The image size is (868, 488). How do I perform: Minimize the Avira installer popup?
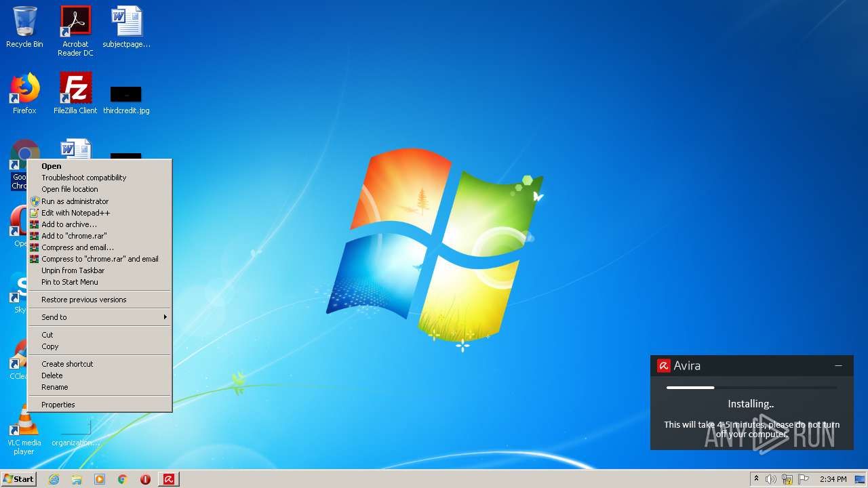tap(838, 365)
